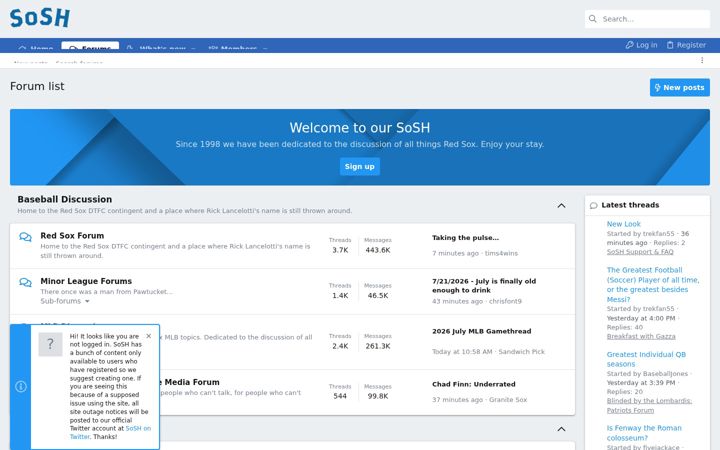The width and height of the screenshot is (720, 450).
Task: Open the Register link
Action: (686, 45)
